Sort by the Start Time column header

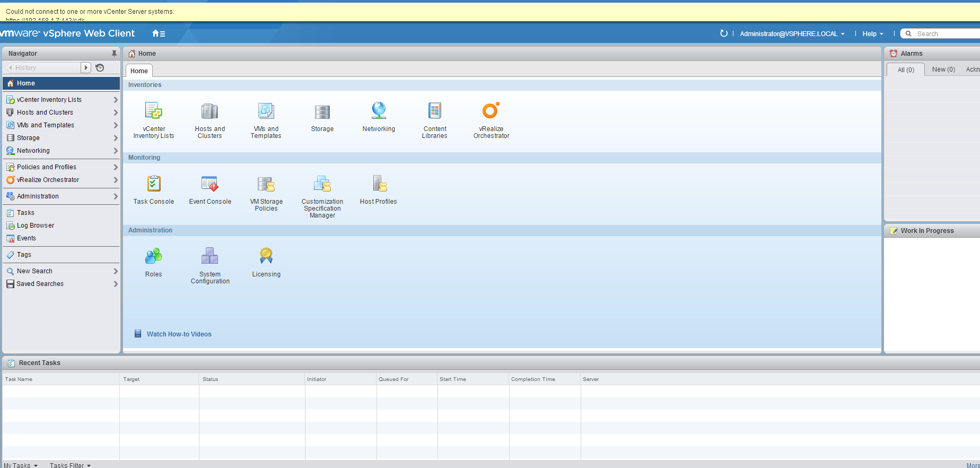(x=473, y=379)
